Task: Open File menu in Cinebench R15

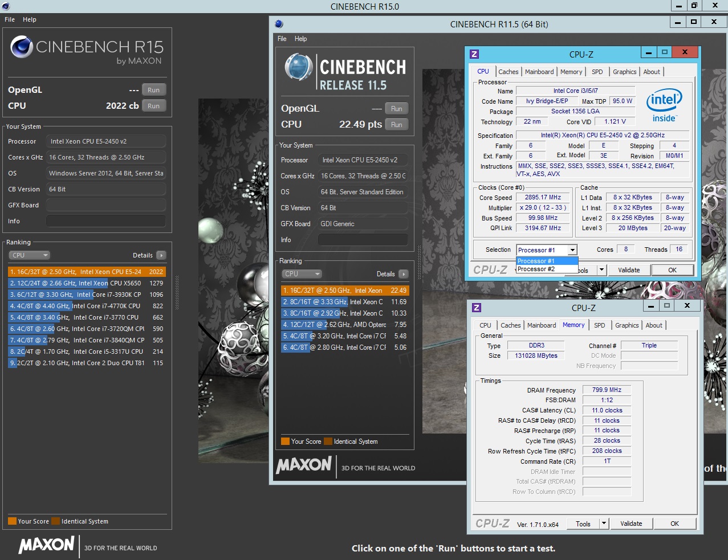Action: tap(10, 19)
